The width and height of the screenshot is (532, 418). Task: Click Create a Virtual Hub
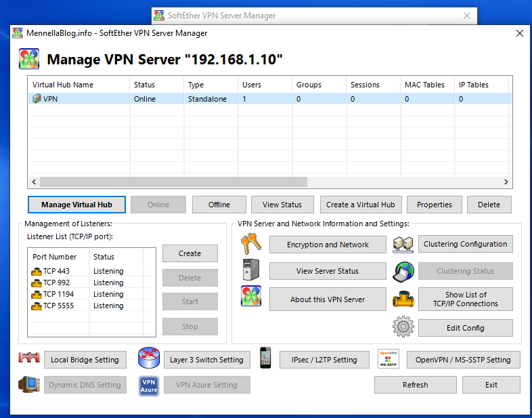click(x=361, y=205)
